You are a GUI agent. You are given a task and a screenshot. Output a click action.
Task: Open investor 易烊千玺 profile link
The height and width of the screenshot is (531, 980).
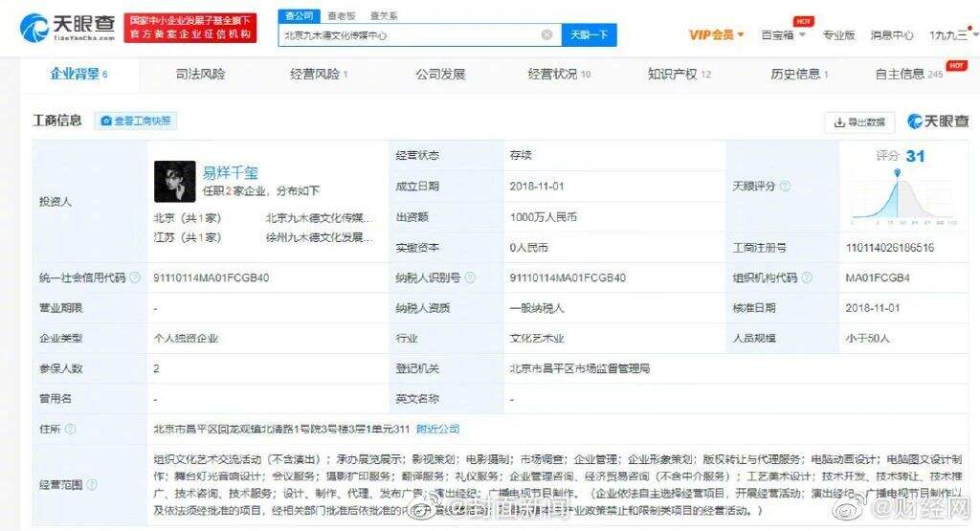pyautogui.click(x=230, y=173)
